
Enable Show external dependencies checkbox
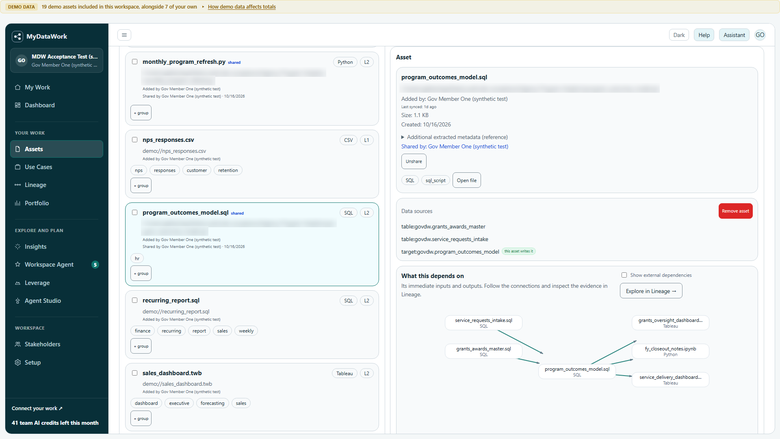click(x=624, y=275)
